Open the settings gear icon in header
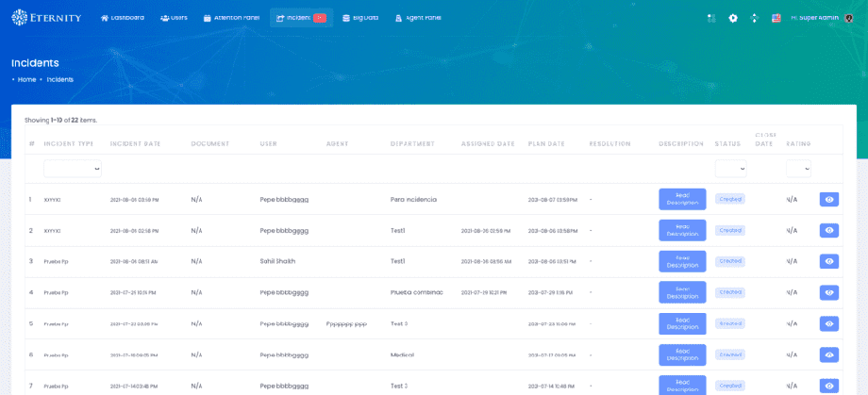The height and width of the screenshot is (395, 868). tap(733, 18)
